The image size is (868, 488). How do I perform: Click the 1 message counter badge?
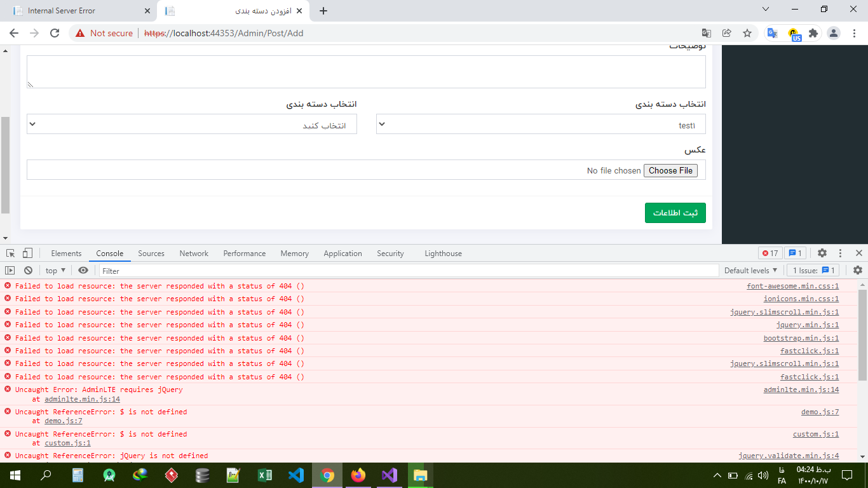[795, 253]
